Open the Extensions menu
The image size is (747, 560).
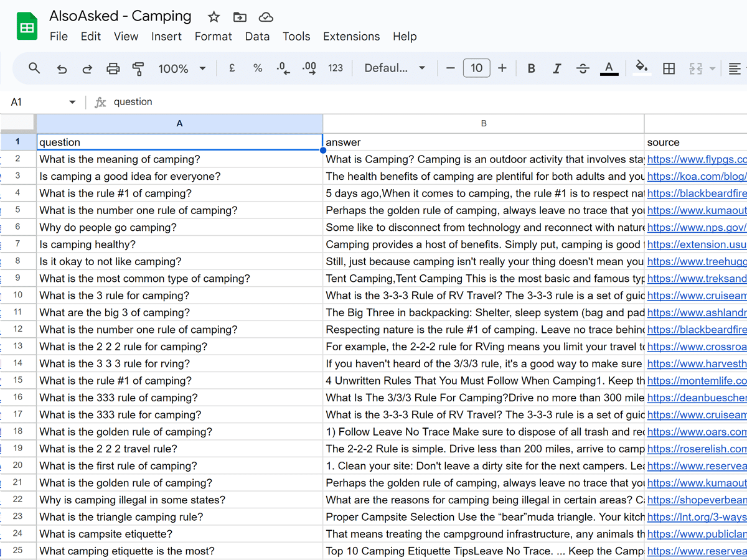[x=351, y=36]
